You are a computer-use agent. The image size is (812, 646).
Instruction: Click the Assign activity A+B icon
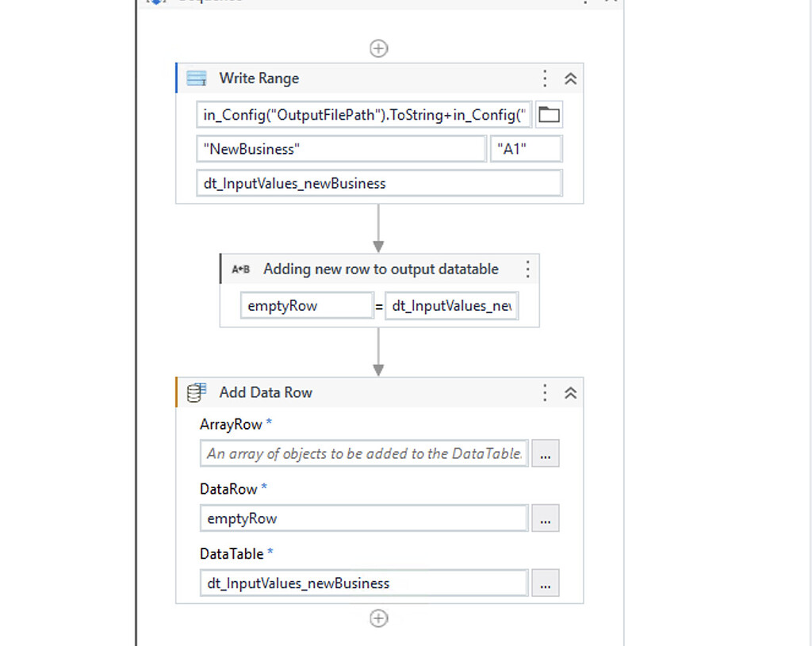pos(240,269)
